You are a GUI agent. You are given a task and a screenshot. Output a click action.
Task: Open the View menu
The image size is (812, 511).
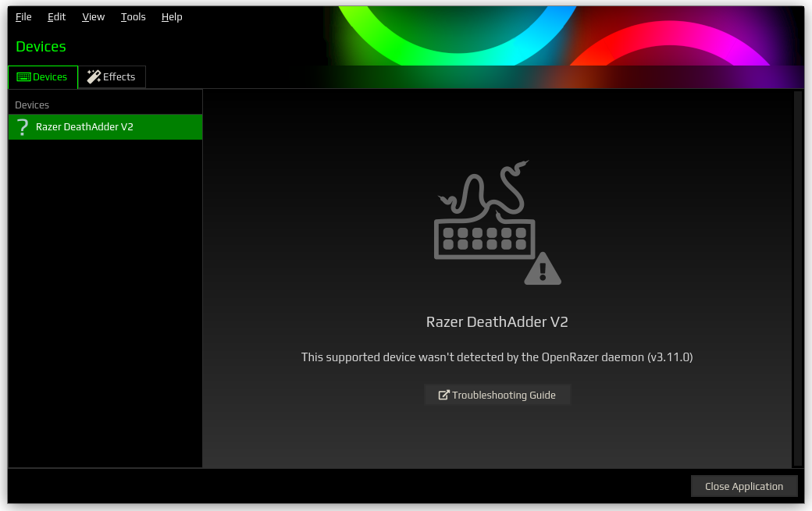(x=93, y=17)
